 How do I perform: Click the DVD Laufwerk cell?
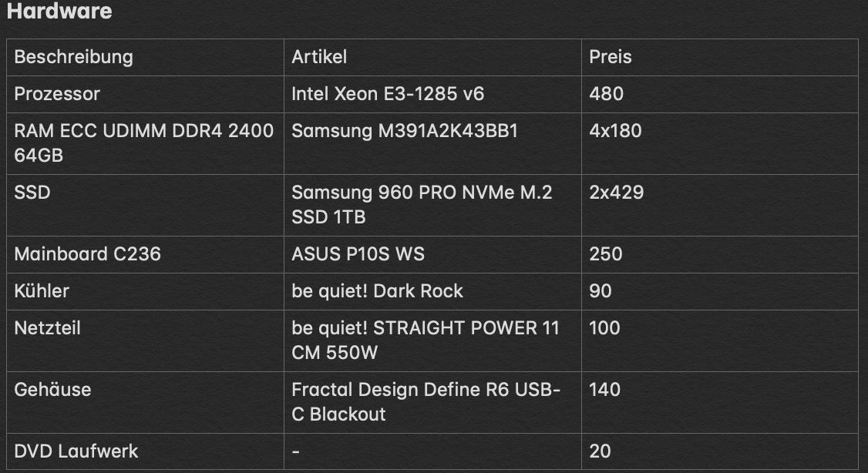click(76, 451)
